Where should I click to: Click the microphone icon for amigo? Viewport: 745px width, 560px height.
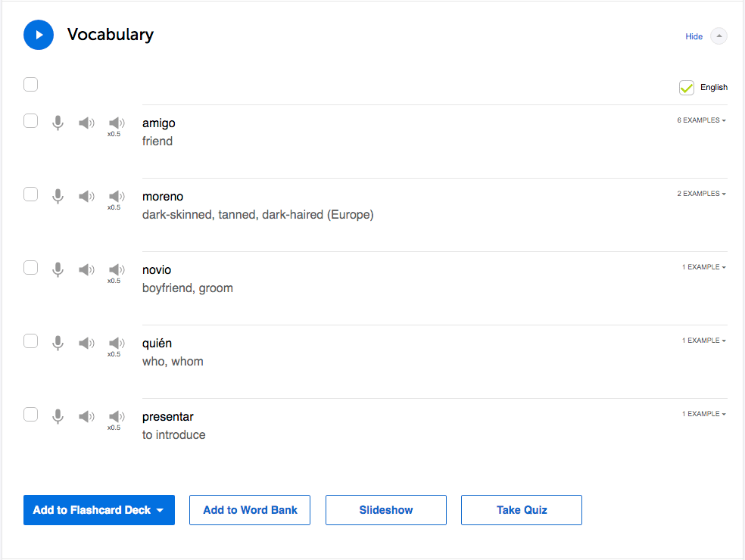[58, 123]
